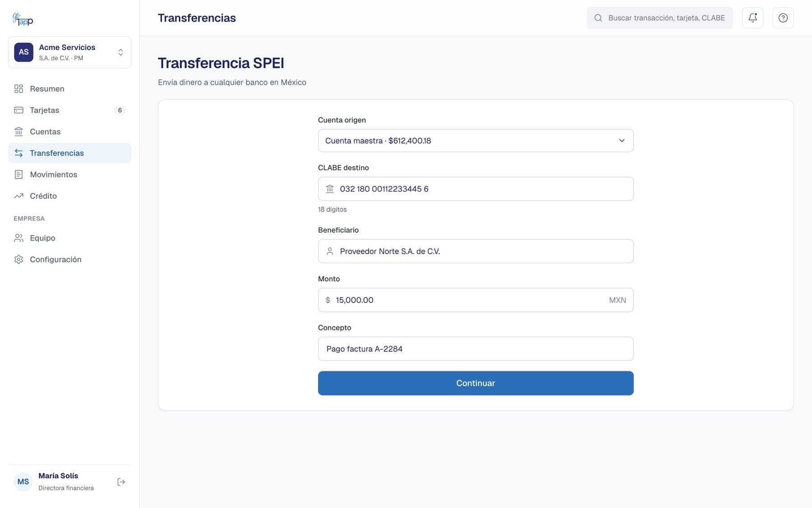
Task: Click the 'Transferencia SPEI' heading
Action: tap(221, 63)
